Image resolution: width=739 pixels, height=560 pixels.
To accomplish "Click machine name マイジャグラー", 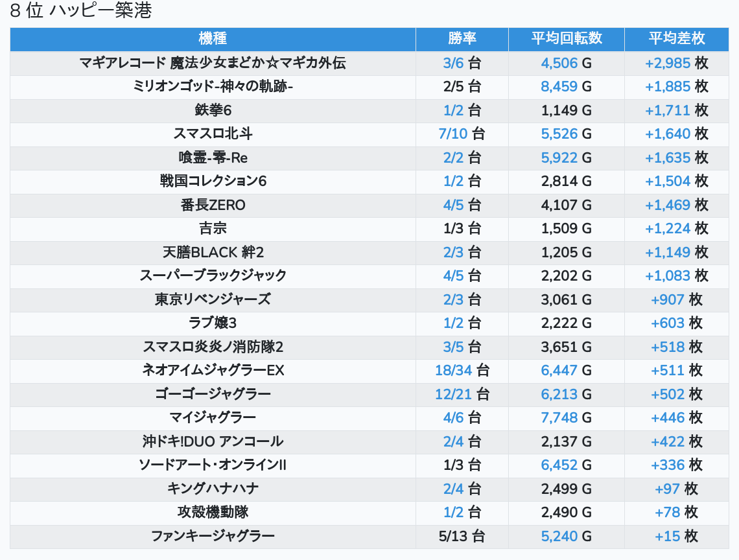I will [213, 417].
